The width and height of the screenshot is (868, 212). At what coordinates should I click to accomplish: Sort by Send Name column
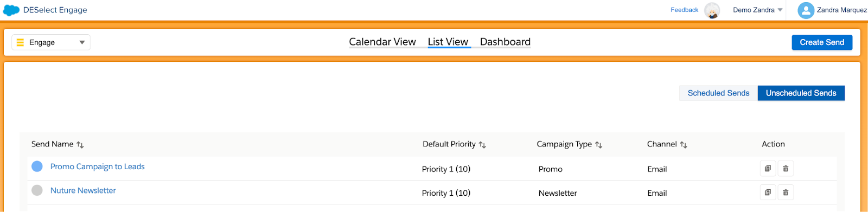(80, 145)
